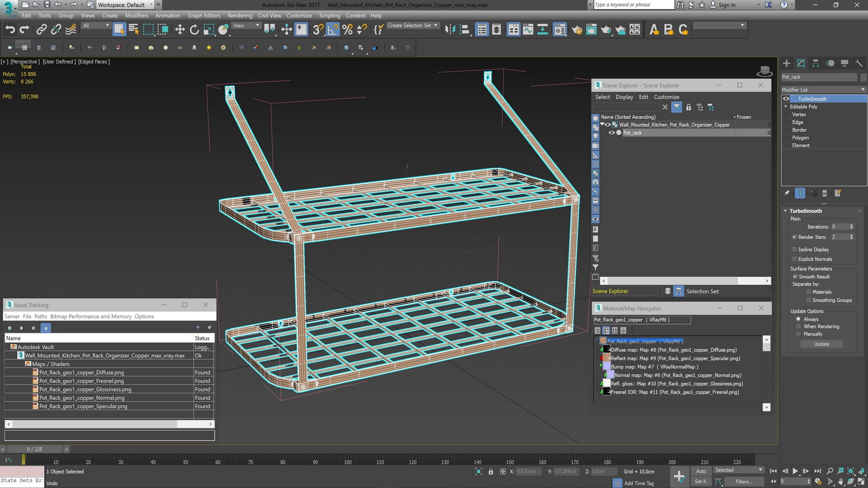868x488 pixels.
Task: Select the When Rendering radio button
Action: click(798, 326)
